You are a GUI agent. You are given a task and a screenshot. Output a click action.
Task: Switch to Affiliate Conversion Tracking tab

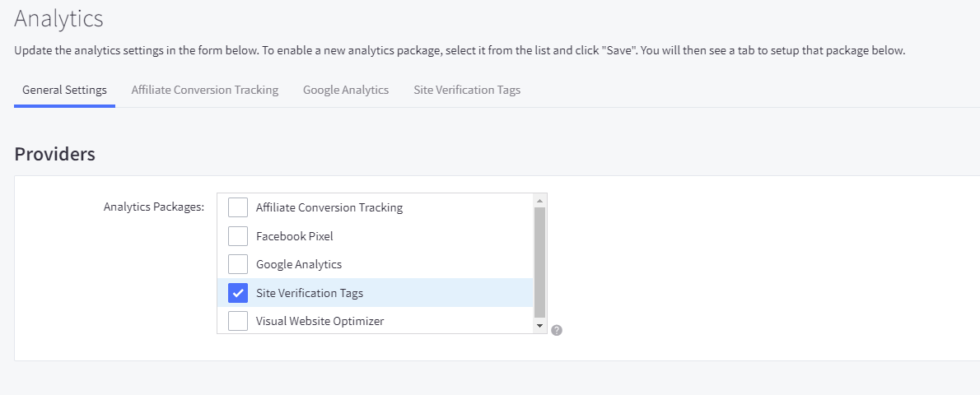click(x=205, y=90)
